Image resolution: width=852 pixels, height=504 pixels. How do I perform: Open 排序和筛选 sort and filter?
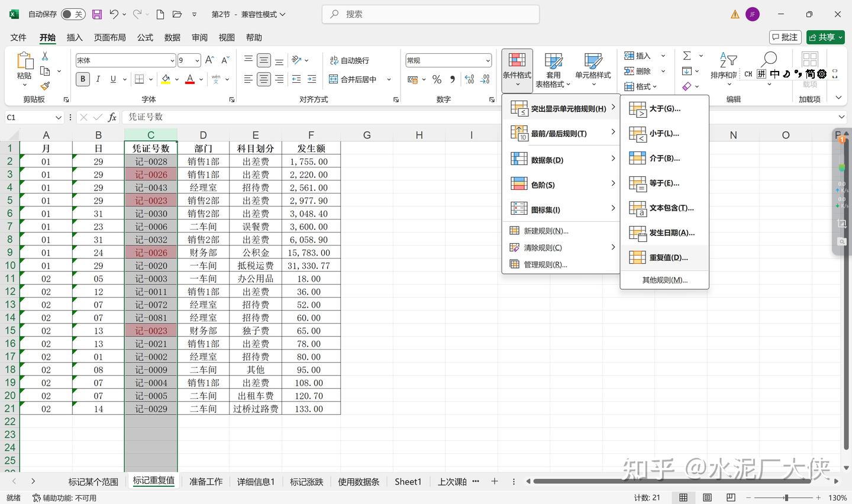point(724,70)
